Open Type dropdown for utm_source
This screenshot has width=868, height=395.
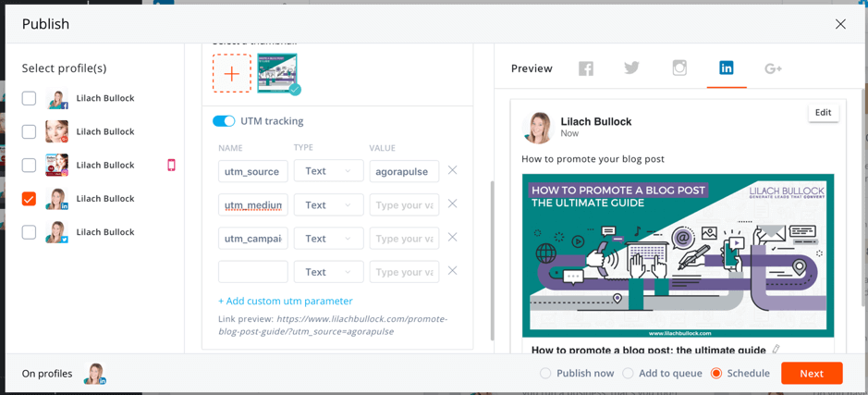328,171
